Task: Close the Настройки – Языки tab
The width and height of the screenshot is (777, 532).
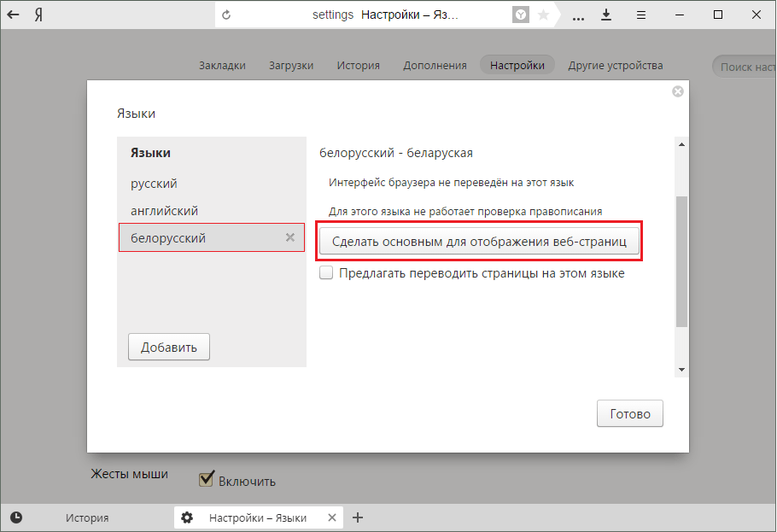Action: pos(332,517)
